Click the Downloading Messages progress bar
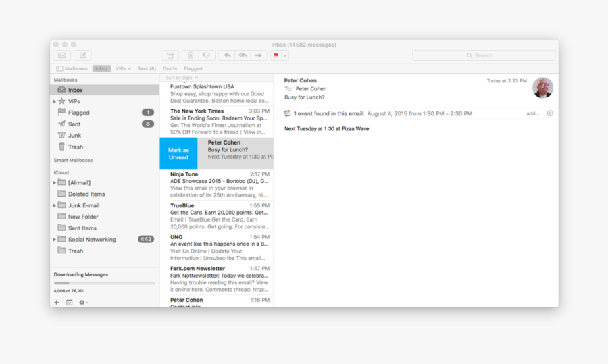 (x=104, y=283)
